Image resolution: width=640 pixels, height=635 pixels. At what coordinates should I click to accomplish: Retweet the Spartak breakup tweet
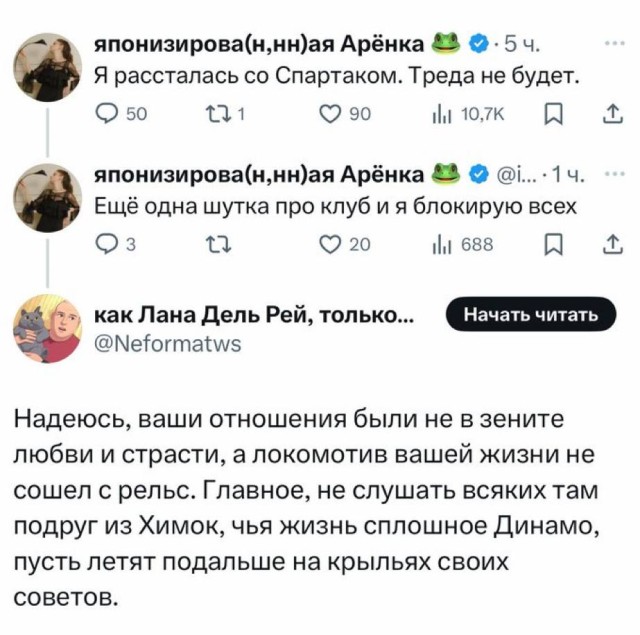[224, 114]
